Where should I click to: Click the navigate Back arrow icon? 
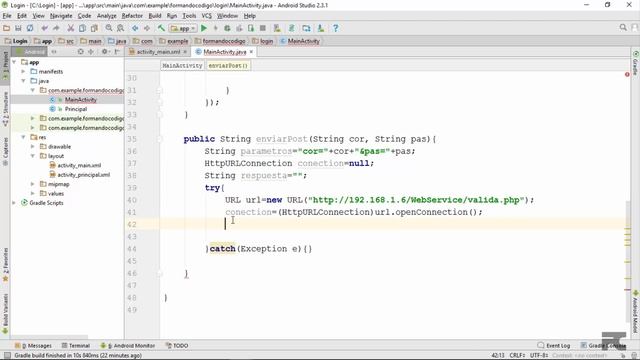(135, 28)
